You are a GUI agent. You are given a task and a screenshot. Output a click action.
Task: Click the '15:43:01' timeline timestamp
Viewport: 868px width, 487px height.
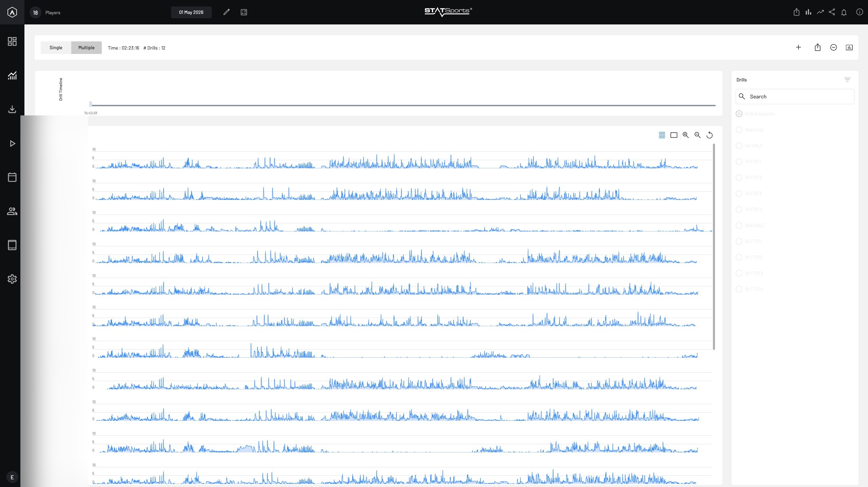tap(91, 113)
